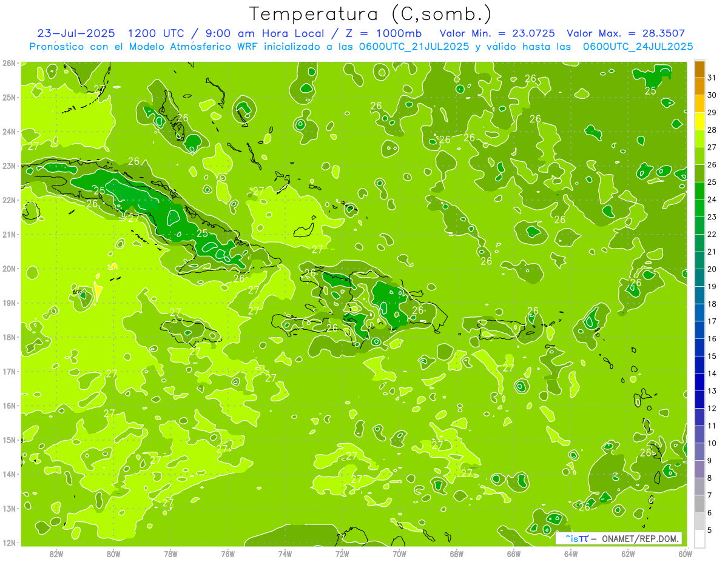Select the 'Z = 1000mb' level text
The width and height of the screenshot is (728, 562).
click(382, 33)
